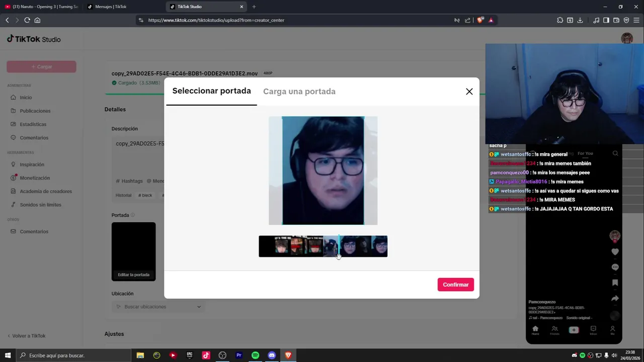Open the Buscar ubicaciones dropdown
Screen dimensions: 644x362
tap(158, 307)
